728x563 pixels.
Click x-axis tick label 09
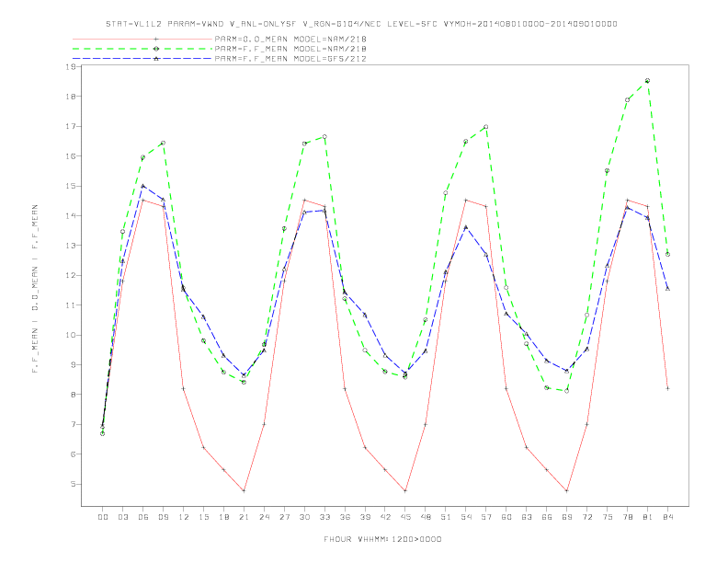[x=163, y=517]
